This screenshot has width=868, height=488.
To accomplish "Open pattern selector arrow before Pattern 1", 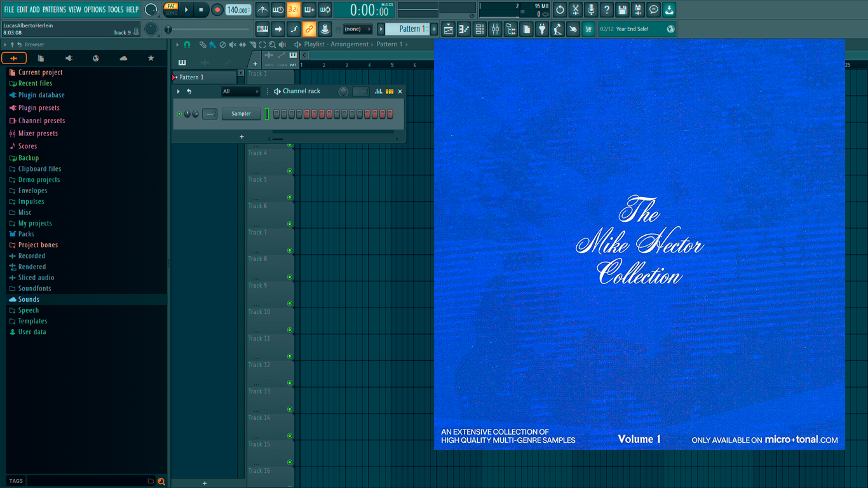I will tap(381, 29).
